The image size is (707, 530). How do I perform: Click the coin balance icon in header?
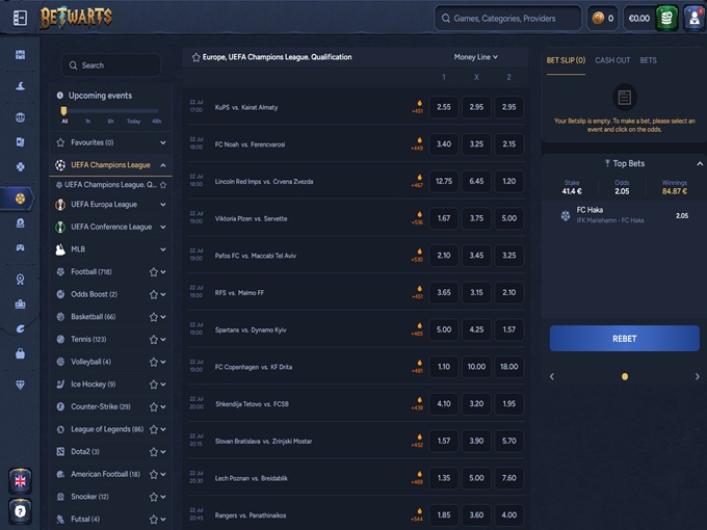602,18
